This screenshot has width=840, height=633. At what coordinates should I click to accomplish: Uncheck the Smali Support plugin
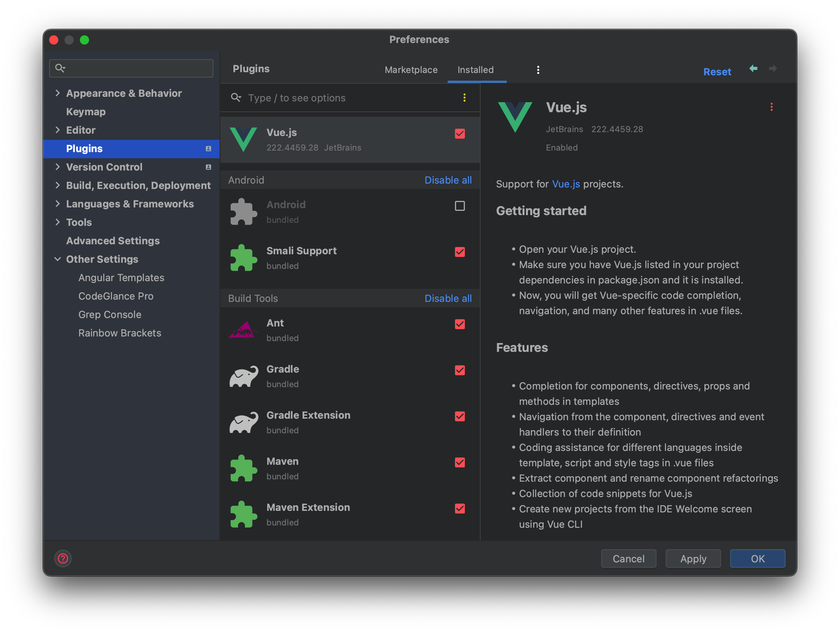[x=460, y=252]
